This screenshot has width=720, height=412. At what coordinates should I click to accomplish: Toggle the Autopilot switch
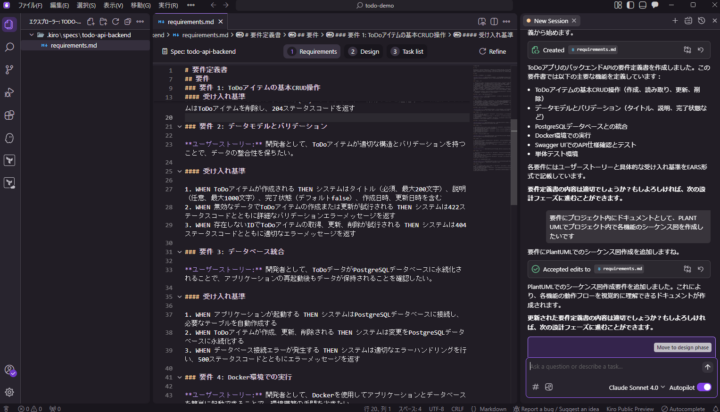[704, 387]
